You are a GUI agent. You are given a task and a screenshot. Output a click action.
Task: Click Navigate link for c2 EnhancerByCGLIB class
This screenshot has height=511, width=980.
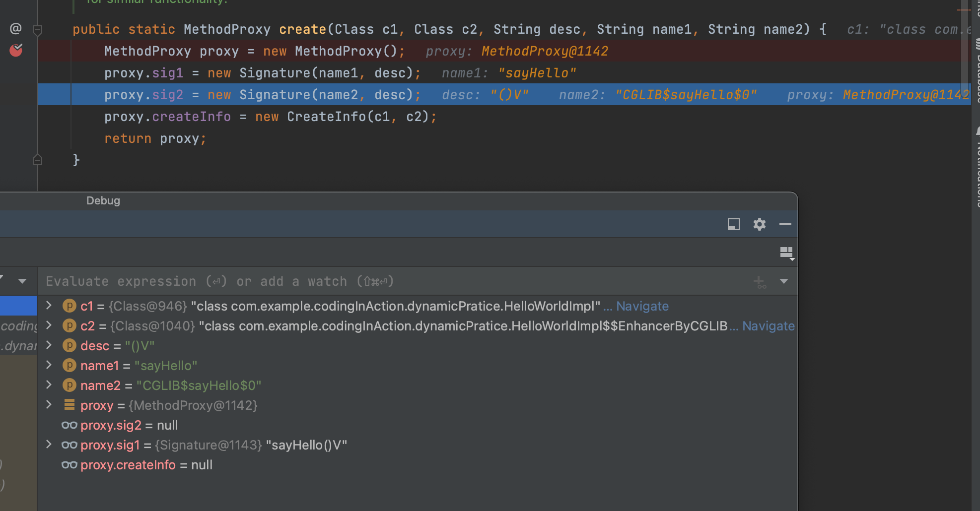(x=768, y=326)
